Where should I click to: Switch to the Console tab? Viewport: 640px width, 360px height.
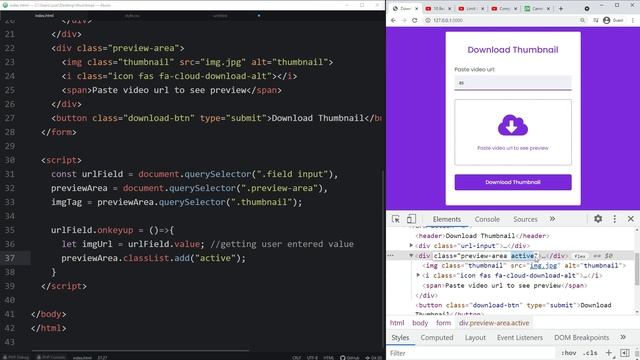coord(487,219)
